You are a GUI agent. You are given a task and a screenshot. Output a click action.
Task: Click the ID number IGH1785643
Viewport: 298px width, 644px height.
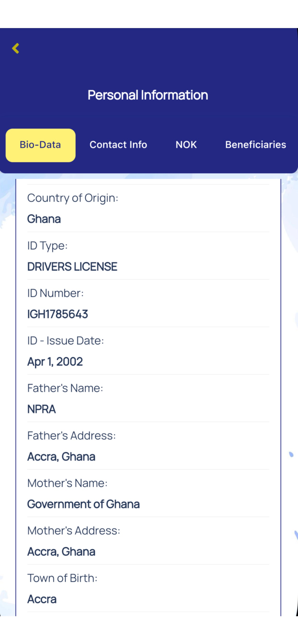(58, 314)
